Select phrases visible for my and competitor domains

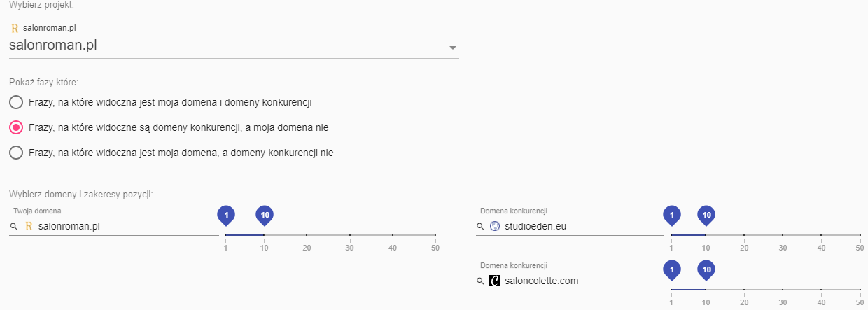pyautogui.click(x=16, y=103)
